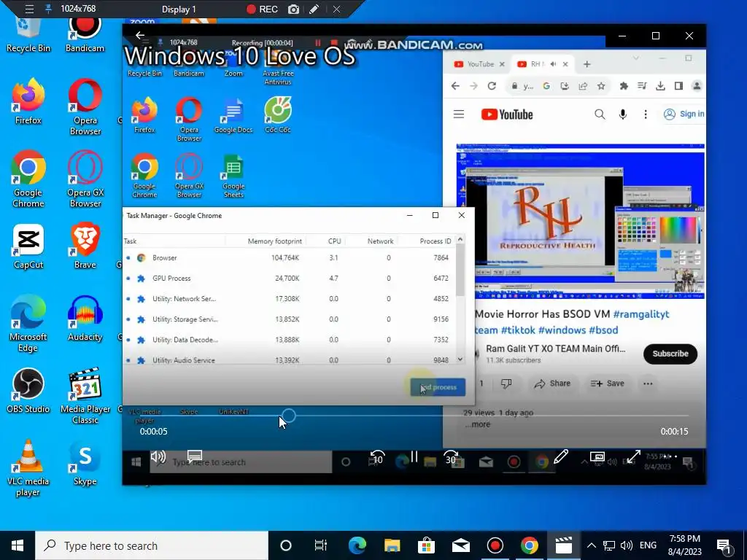Select the Display 1 label
Image resolution: width=747 pixels, height=560 pixels.
click(179, 9)
